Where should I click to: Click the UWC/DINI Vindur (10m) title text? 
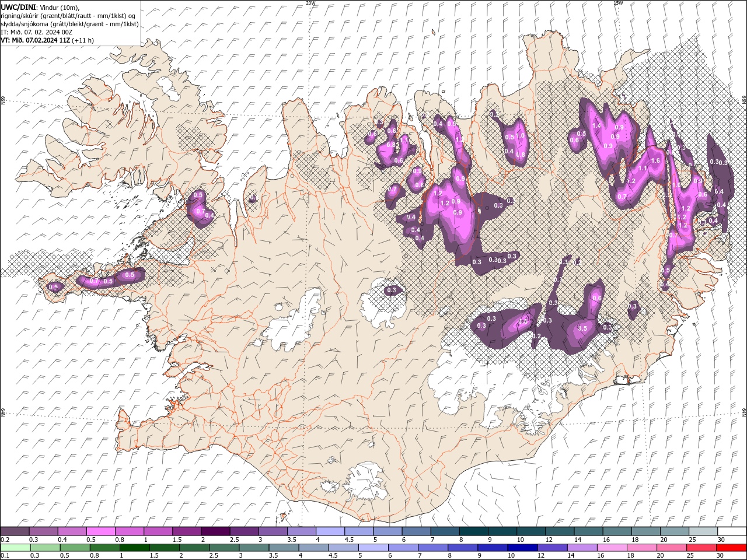[39, 7]
